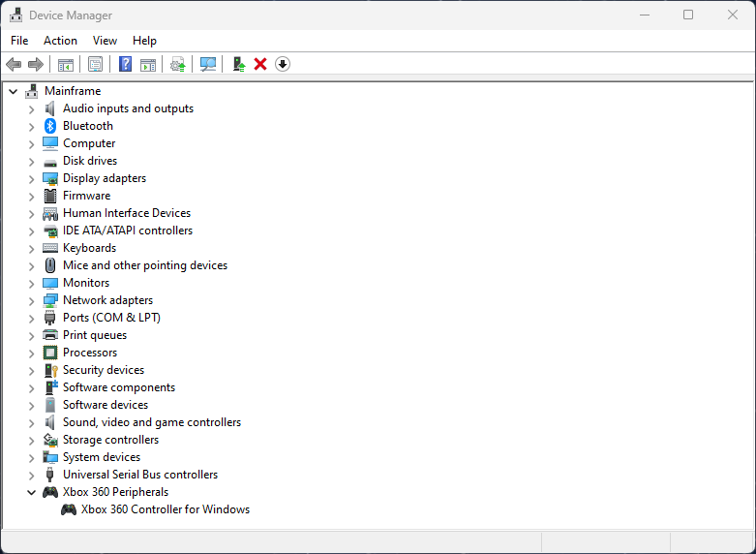The height and width of the screenshot is (554, 756).
Task: Click the Update device driver toolbar icon
Action: [x=178, y=64]
